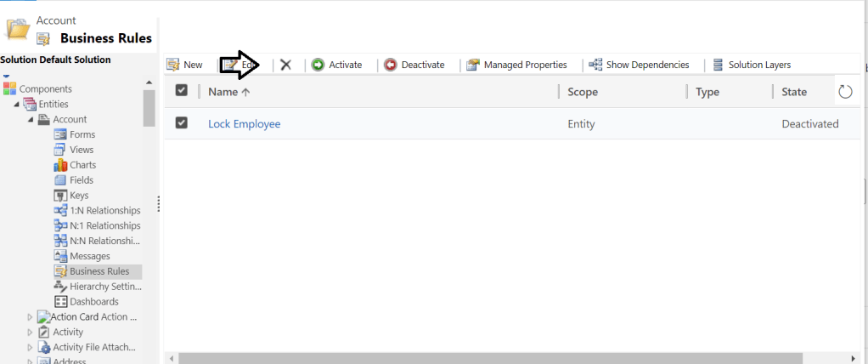Expand the Action Card entity node

[x=31, y=317]
